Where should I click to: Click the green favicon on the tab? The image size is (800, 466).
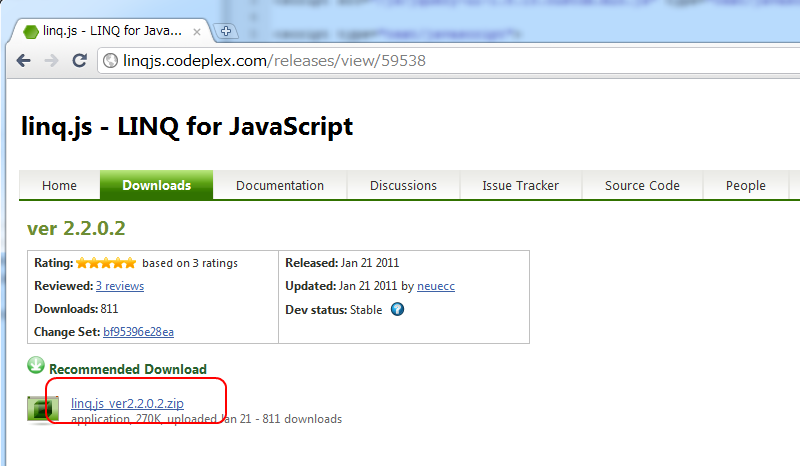(31, 32)
